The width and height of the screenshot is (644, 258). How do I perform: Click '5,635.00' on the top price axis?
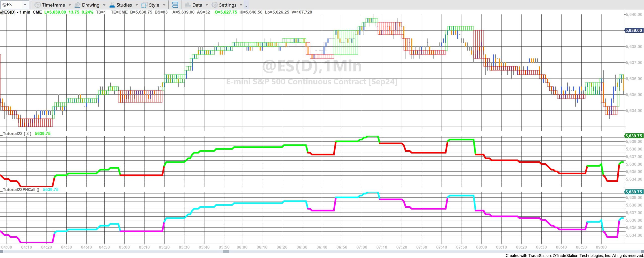coord(634,95)
